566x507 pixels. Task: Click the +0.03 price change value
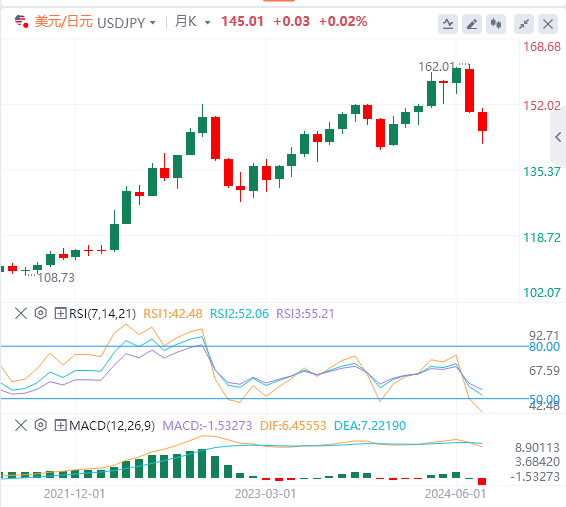(x=292, y=21)
